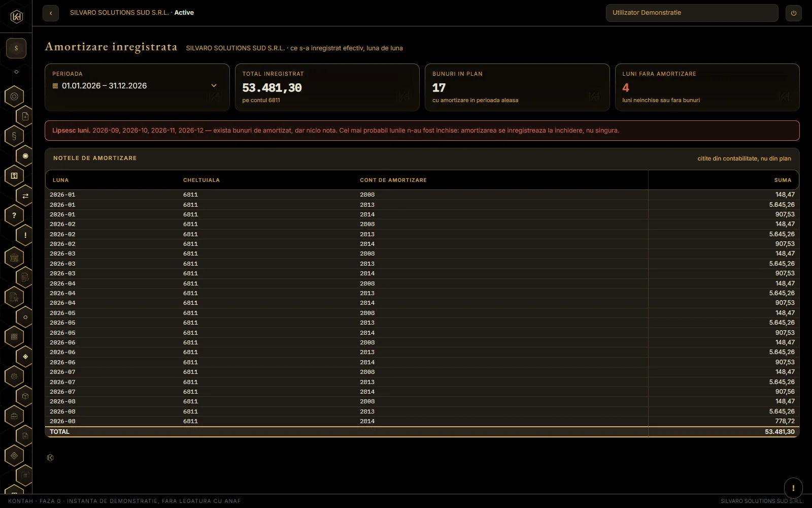Click the small Kontah logo below the table
The height and width of the screenshot is (508, 812).
coord(50,458)
